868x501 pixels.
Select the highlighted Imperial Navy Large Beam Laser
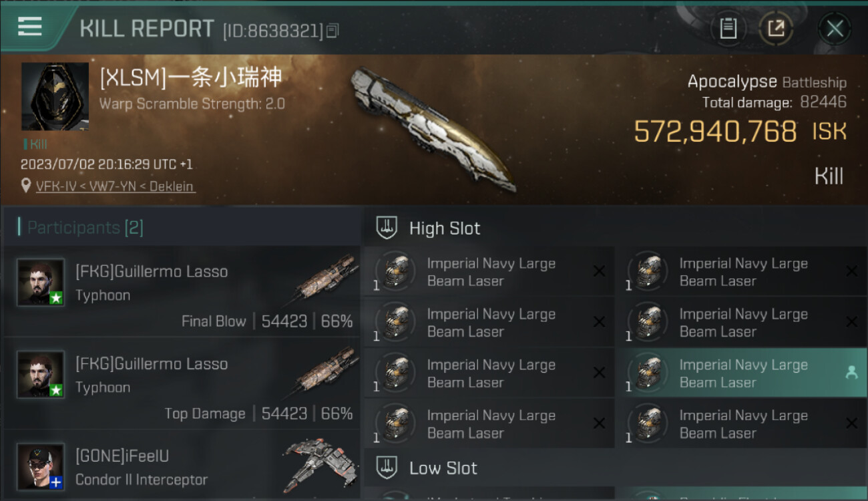coord(741,373)
